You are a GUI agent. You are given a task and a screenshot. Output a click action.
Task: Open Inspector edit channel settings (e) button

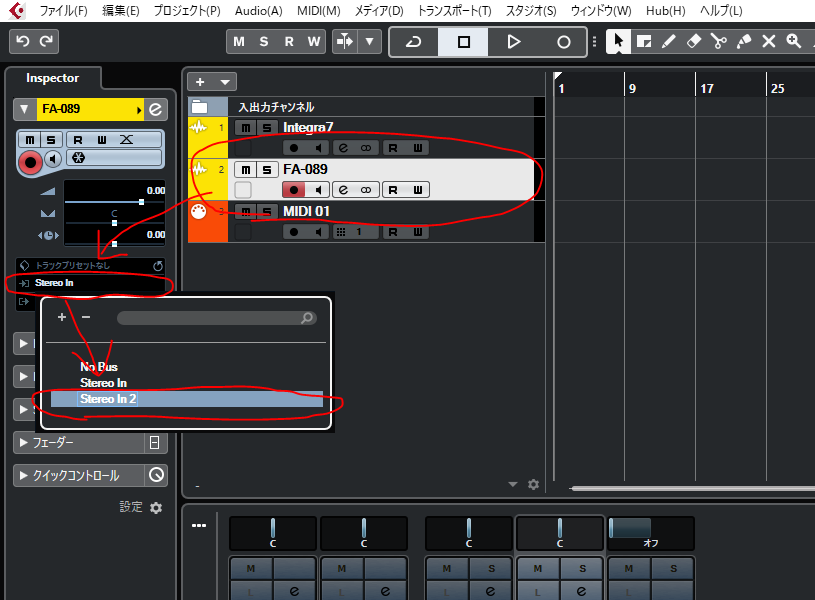[x=155, y=109]
